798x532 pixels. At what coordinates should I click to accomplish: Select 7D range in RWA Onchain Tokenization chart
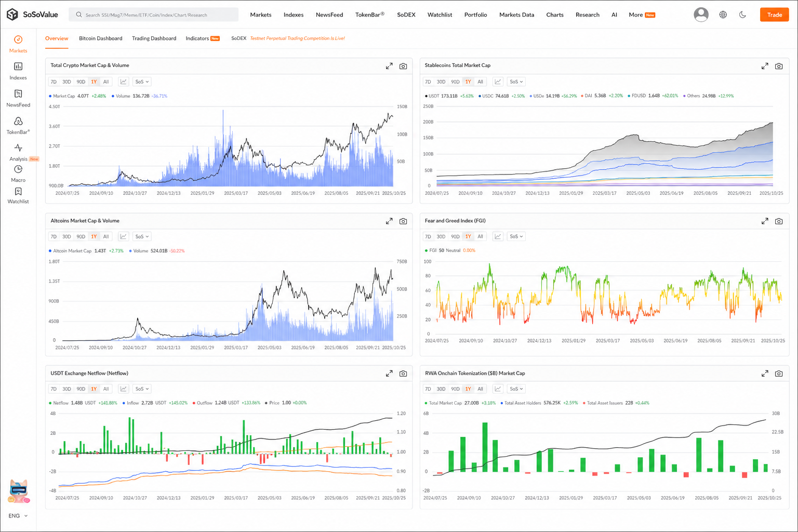428,389
